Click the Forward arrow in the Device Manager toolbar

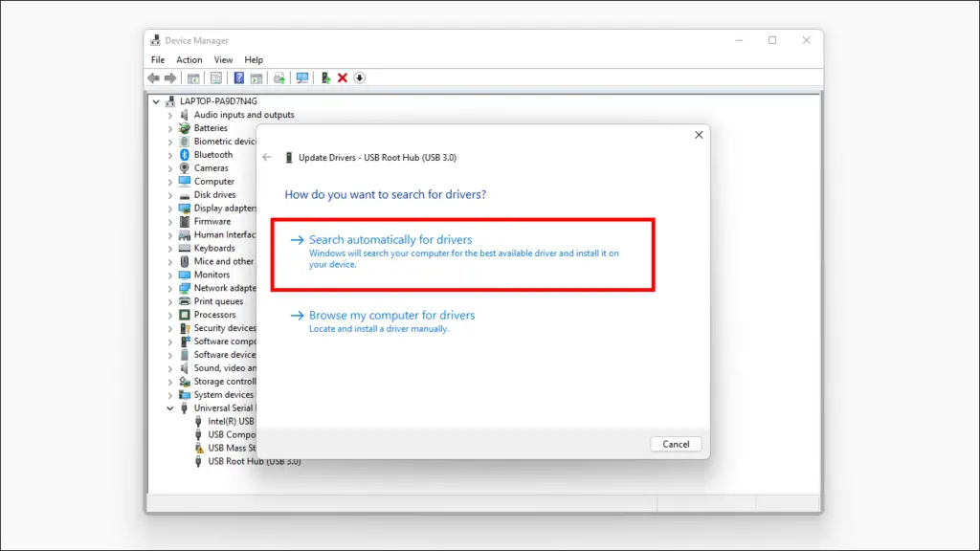coord(170,78)
